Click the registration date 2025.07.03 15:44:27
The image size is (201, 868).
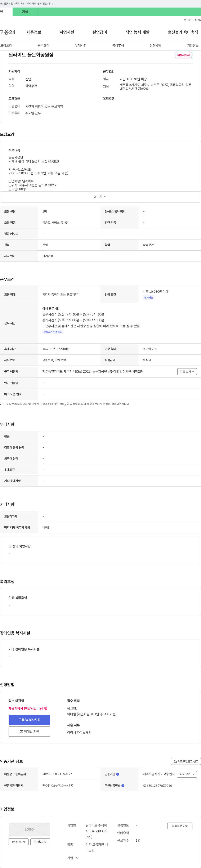pyautogui.click(x=57, y=774)
